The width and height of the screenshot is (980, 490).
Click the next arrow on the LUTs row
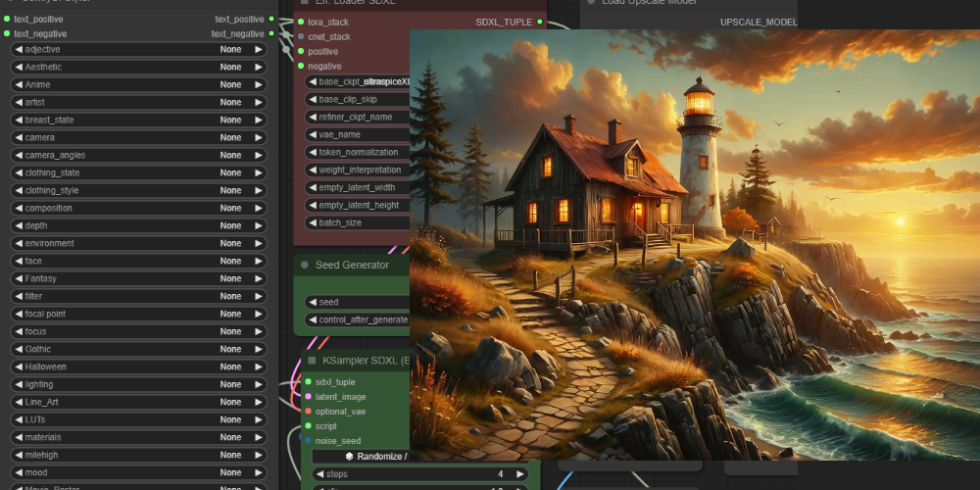258,419
